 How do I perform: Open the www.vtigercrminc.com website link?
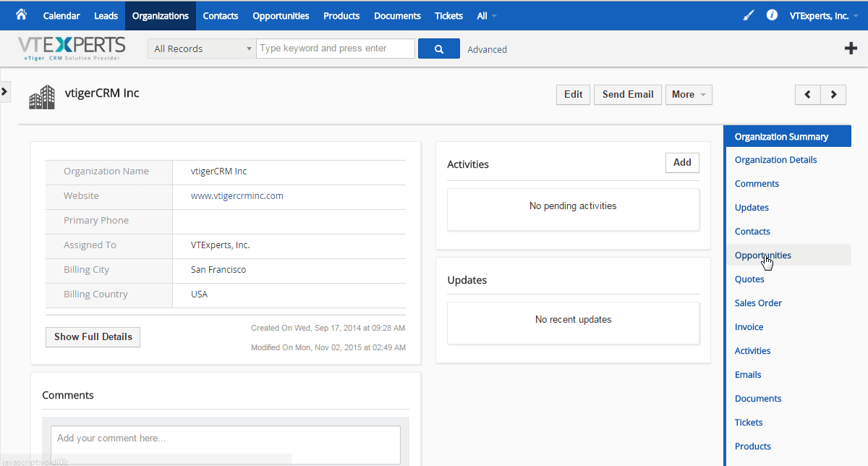[237, 195]
